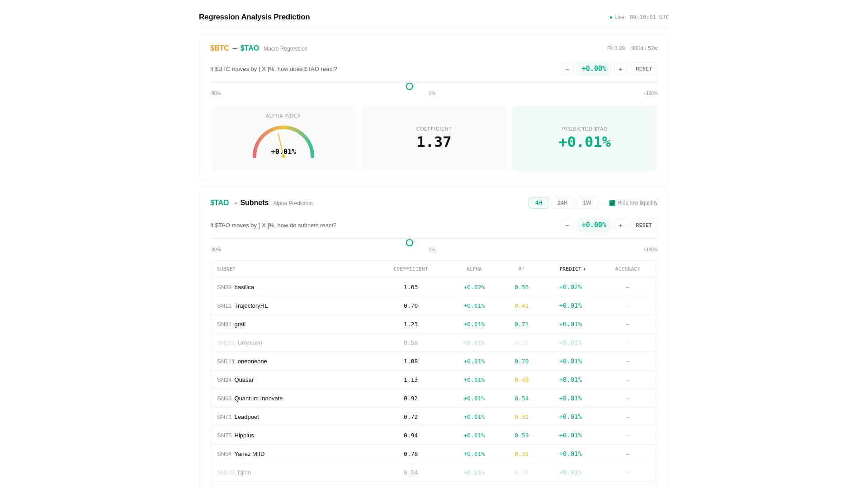Click BTC move value +0.00% field
868x488 pixels.
pos(594,69)
